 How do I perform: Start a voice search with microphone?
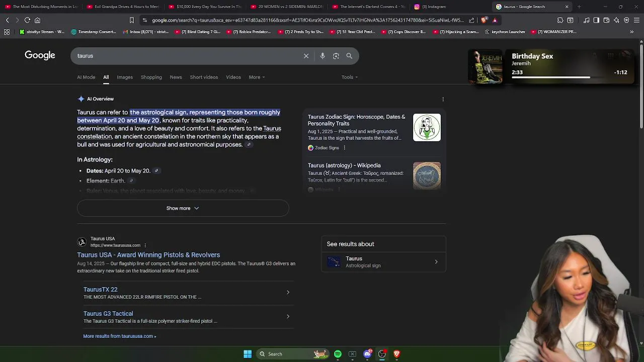point(323,56)
